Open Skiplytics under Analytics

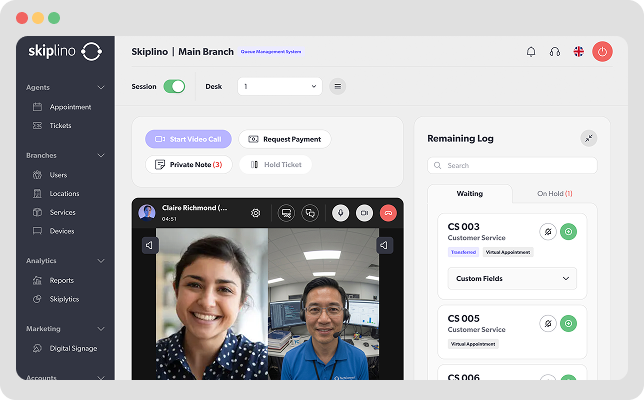pyautogui.click(x=55, y=299)
